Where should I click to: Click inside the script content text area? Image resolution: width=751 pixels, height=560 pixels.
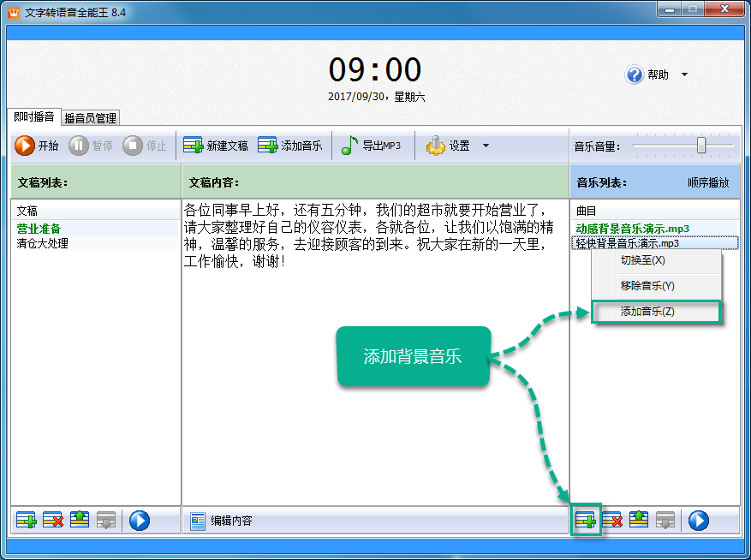(375, 352)
